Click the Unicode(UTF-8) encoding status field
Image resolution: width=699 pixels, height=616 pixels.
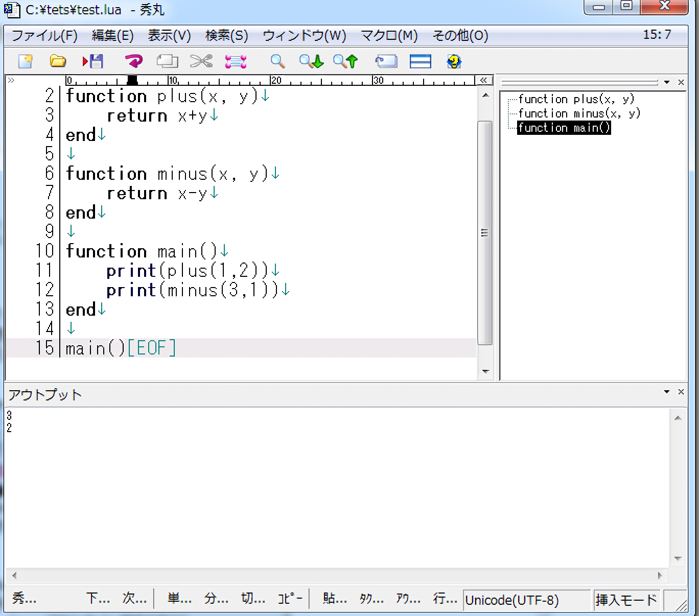click(x=526, y=600)
